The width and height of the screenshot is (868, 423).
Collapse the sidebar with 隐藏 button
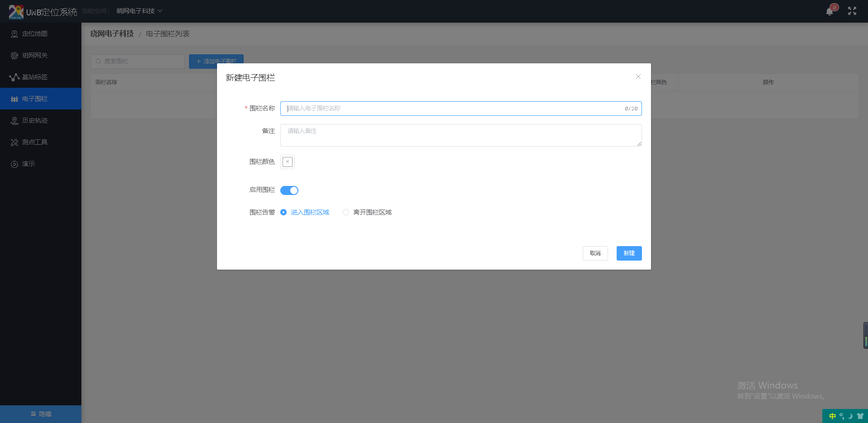(40, 414)
